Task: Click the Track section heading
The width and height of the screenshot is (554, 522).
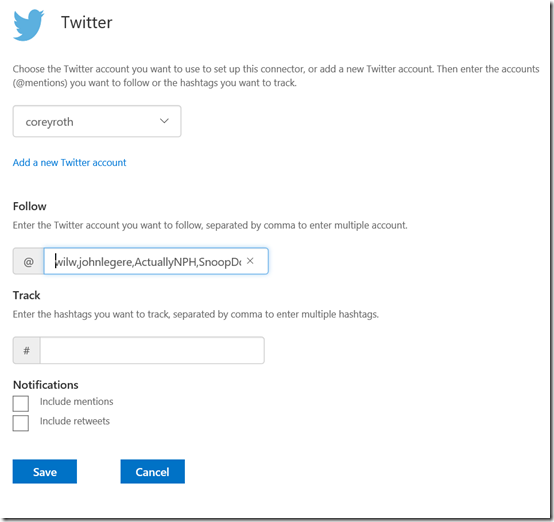Action: click(26, 295)
